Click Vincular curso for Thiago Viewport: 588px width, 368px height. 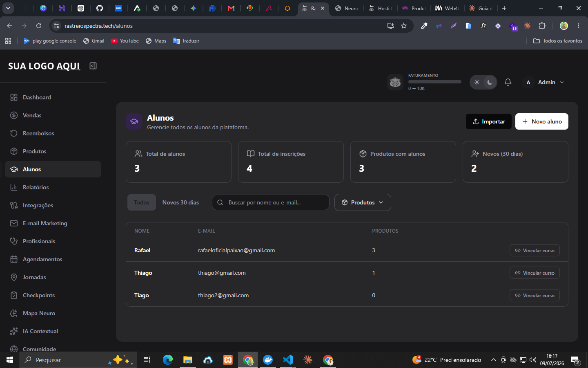point(535,273)
